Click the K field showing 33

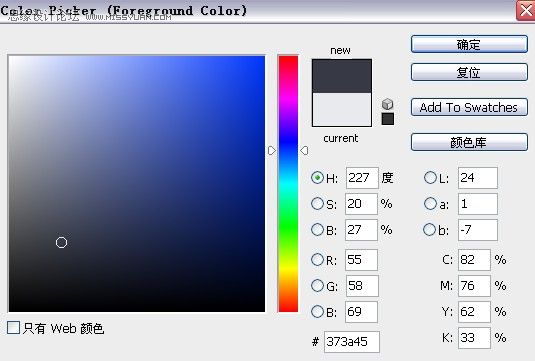click(474, 338)
